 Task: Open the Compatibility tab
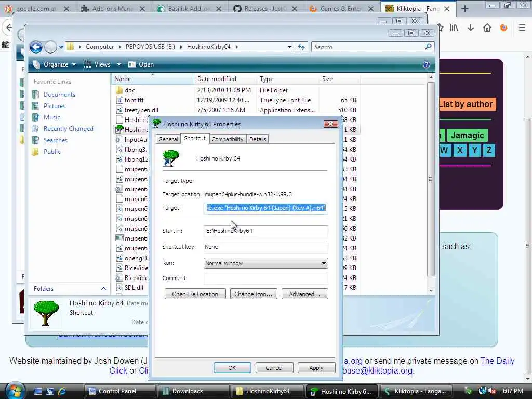point(228,139)
